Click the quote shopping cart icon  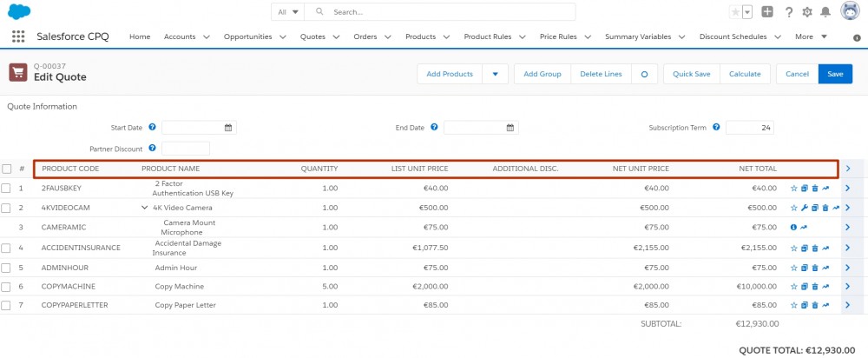point(18,73)
